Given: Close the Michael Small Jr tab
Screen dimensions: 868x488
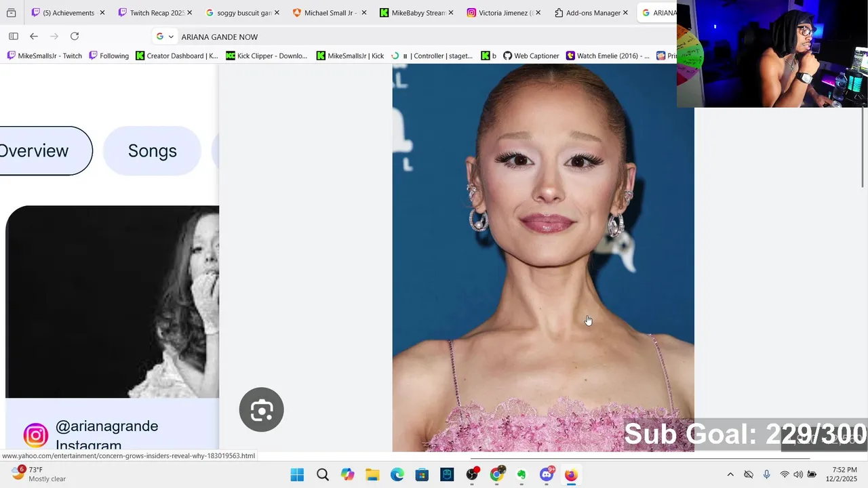Looking at the screenshot, I should [x=364, y=13].
